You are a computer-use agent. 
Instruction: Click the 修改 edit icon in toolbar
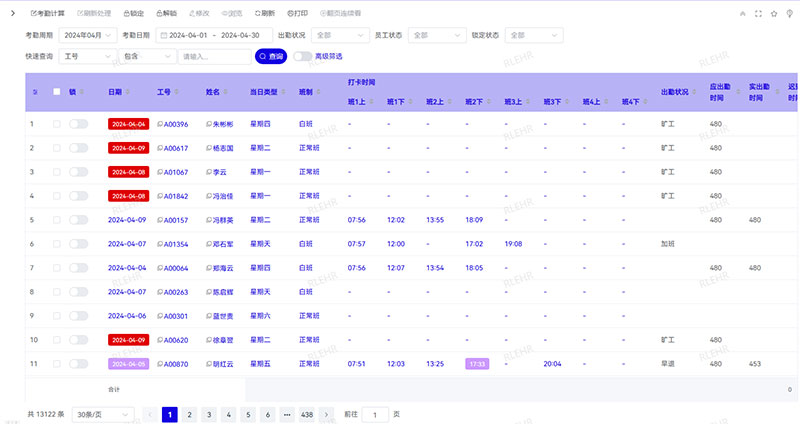192,13
